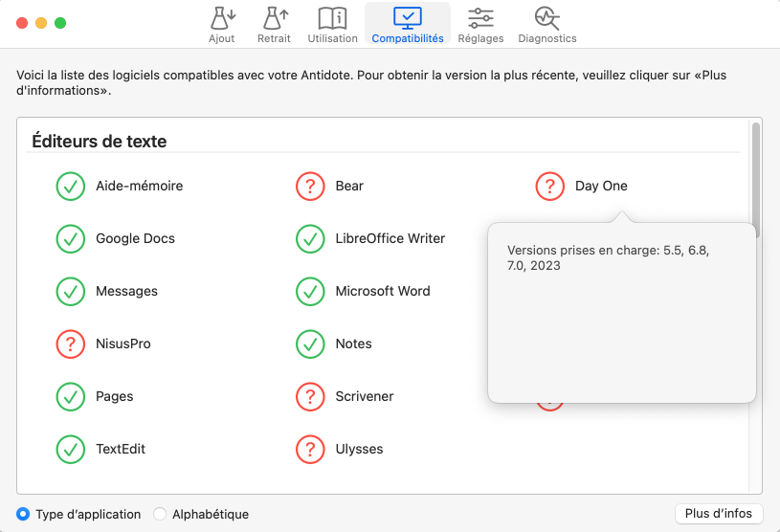Click the red question icon beside Scrivener

[310, 397]
